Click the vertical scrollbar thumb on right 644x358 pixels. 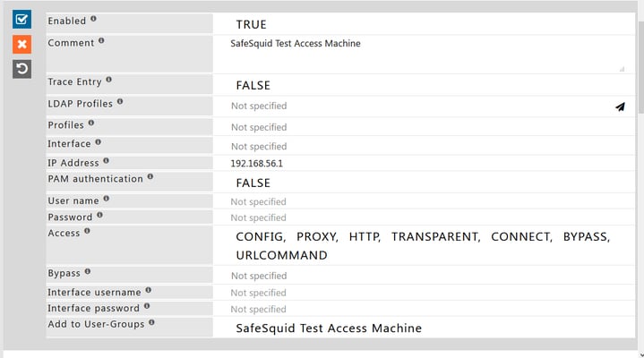pyautogui.click(x=641, y=68)
